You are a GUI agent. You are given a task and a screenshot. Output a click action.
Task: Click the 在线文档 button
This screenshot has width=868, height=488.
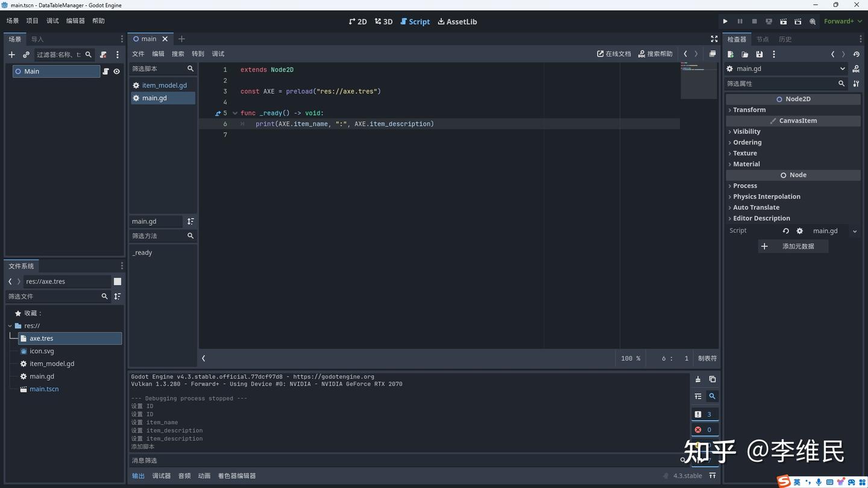click(614, 54)
